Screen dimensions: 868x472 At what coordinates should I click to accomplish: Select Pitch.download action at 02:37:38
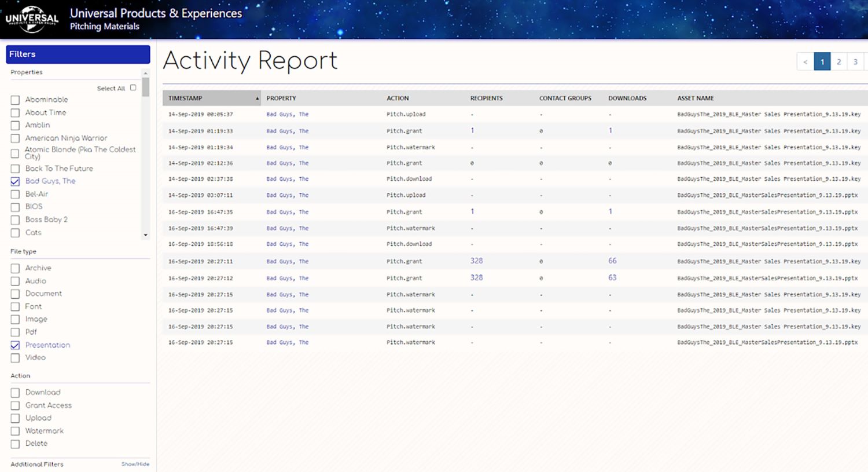409,179
